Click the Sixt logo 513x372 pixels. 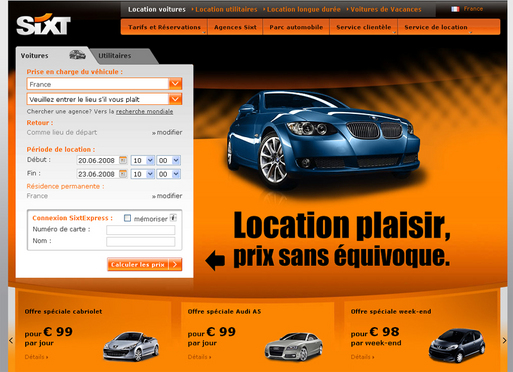[43, 24]
